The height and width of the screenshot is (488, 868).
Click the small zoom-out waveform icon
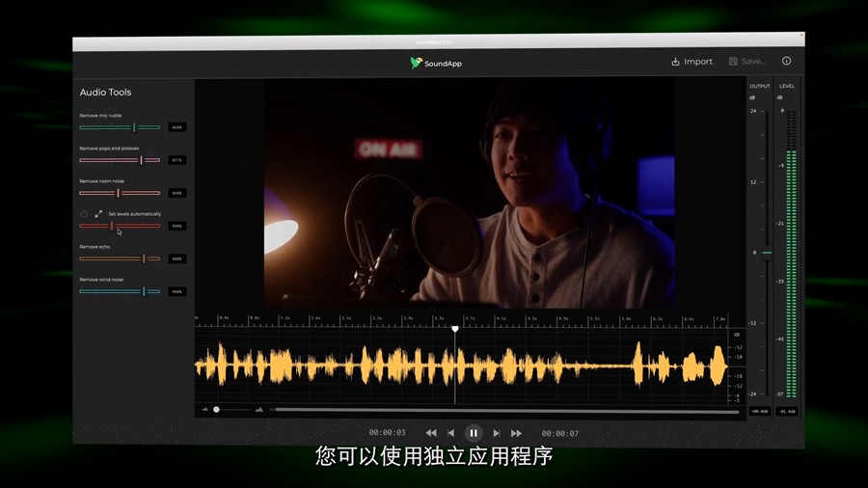point(204,410)
